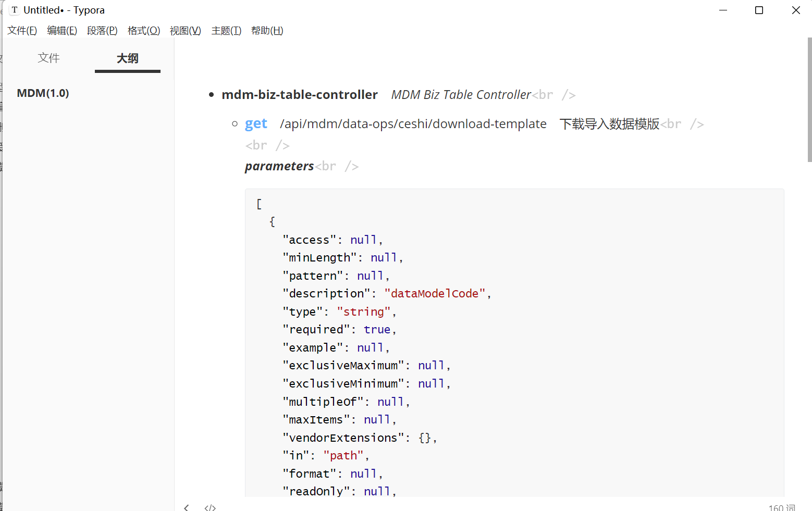Switch to the 大纲 sidebar tab
Image resolution: width=812 pixels, height=511 pixels.
click(x=128, y=58)
